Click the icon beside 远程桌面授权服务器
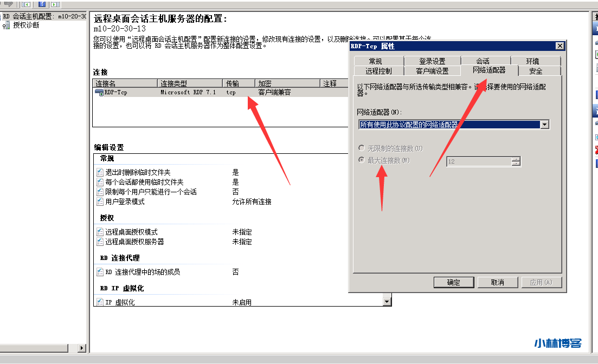Image resolution: width=598 pixels, height=364 pixels. (100, 241)
